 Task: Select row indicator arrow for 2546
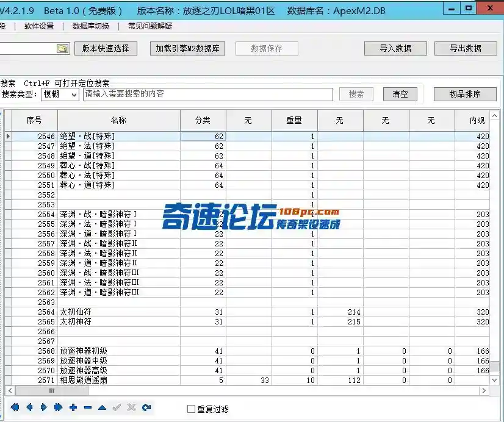click(8, 136)
